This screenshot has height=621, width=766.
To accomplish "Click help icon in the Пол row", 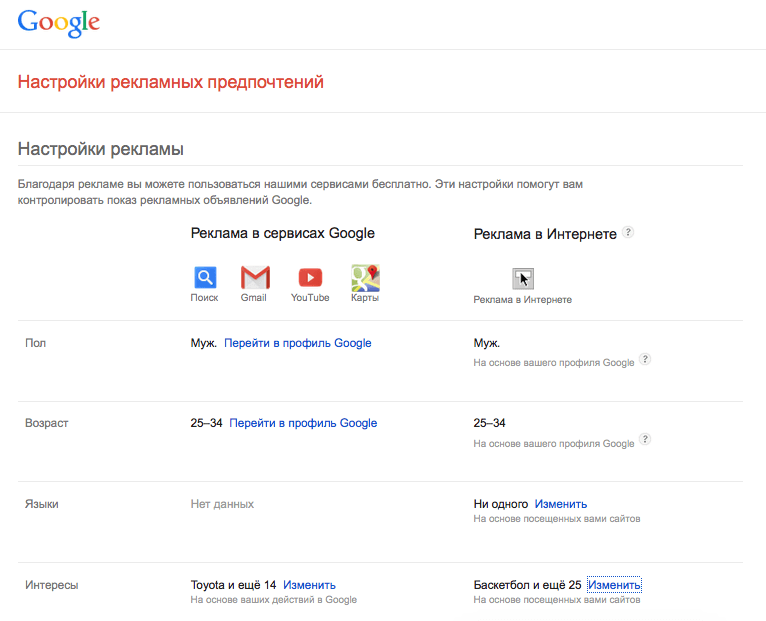I will point(645,359).
